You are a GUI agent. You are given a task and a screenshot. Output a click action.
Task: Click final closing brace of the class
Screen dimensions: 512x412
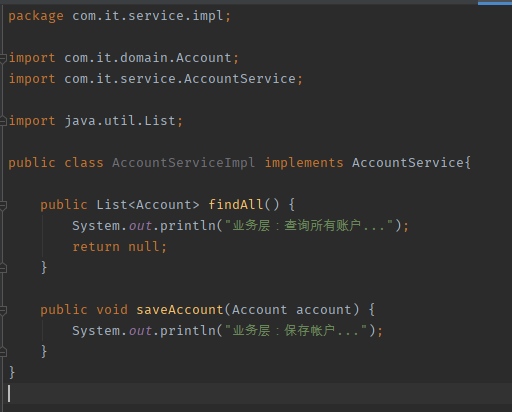(12, 372)
